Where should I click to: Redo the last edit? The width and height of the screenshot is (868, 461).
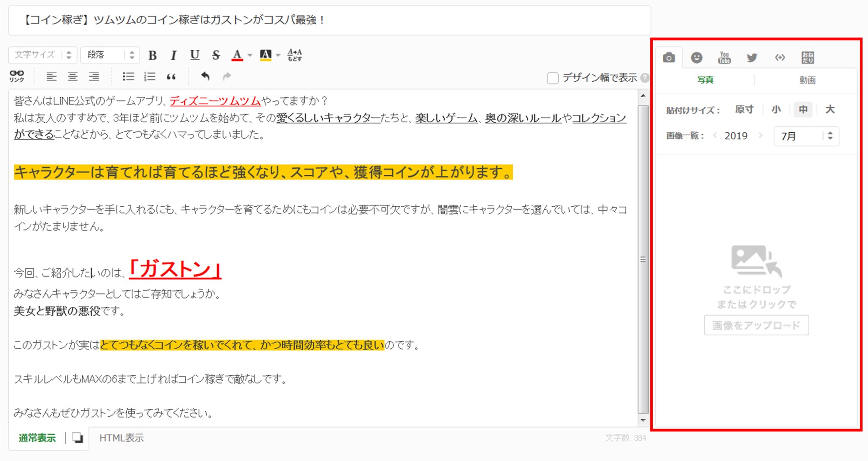tap(227, 76)
